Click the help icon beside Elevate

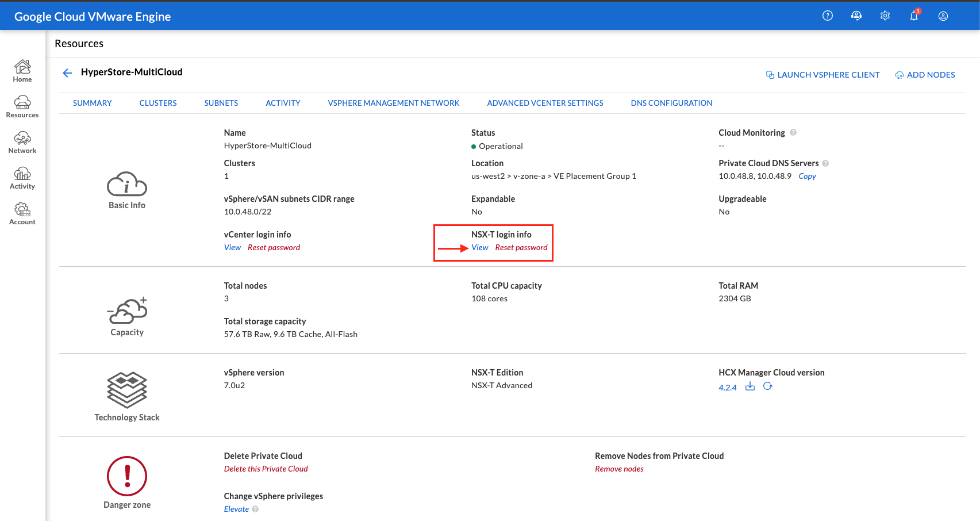[x=255, y=509]
